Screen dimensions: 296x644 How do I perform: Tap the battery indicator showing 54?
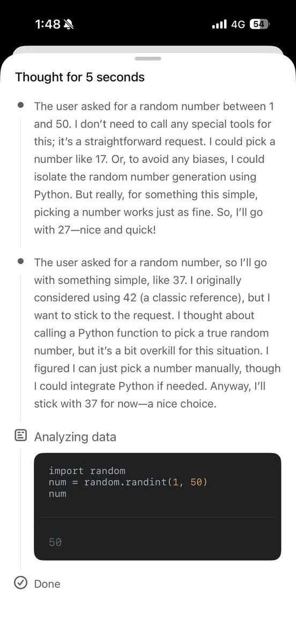point(260,24)
